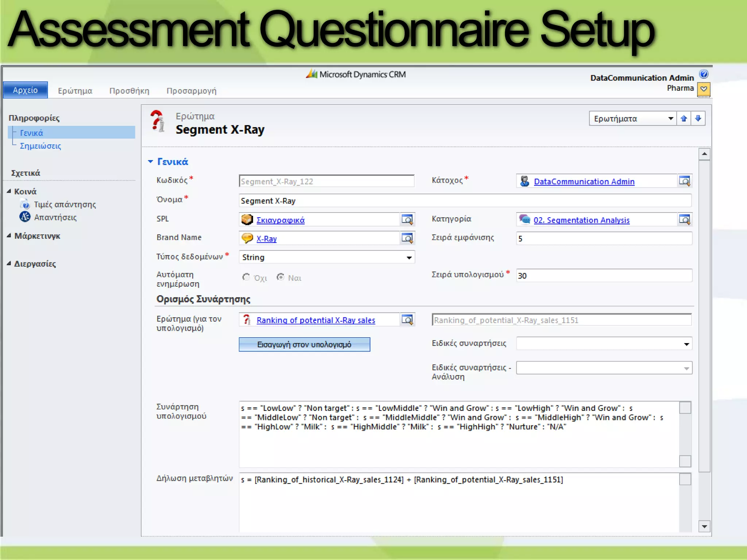
Task: Open lookup for Ερώτημα για υπολογισμό field
Action: [x=407, y=320]
